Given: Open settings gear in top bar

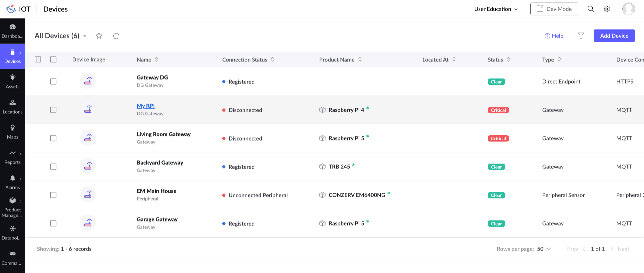Looking at the screenshot, I should 606,9.
